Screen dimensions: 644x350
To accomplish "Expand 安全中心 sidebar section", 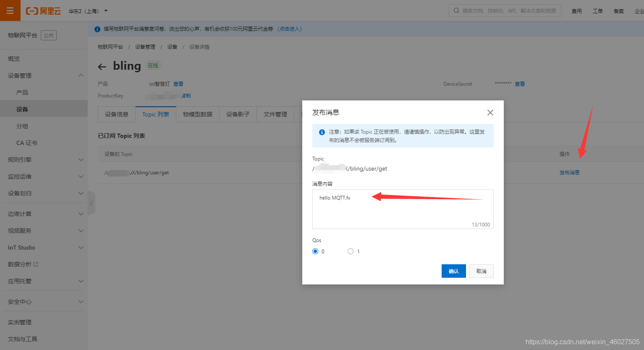I will (x=44, y=302).
